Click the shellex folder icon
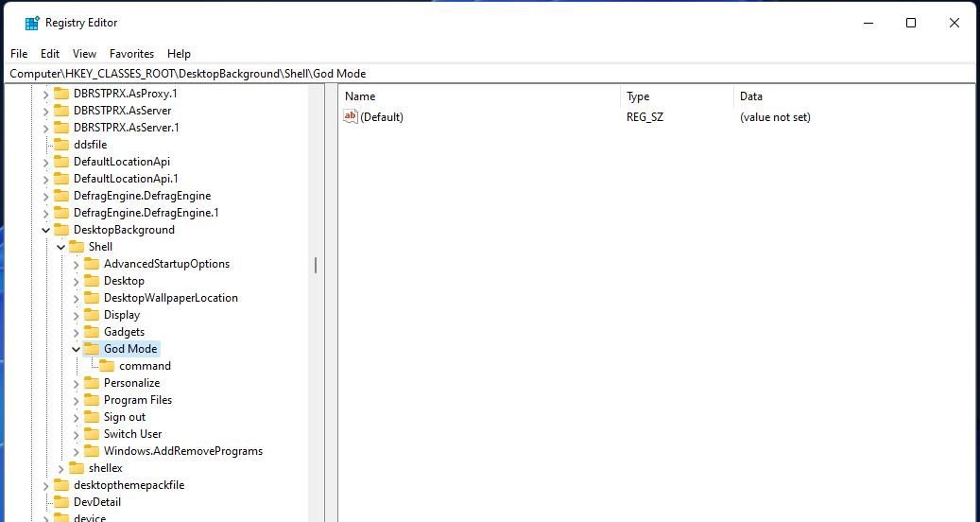980x522 pixels. point(77,467)
